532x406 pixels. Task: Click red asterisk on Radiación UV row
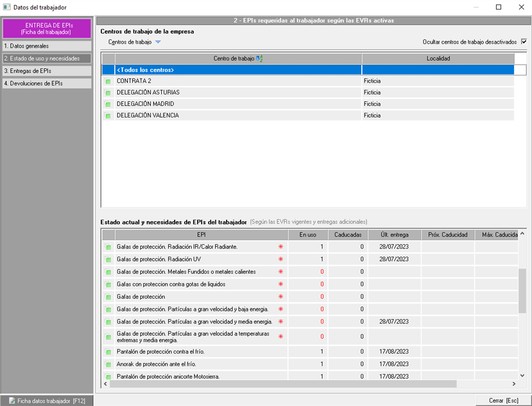coord(281,259)
